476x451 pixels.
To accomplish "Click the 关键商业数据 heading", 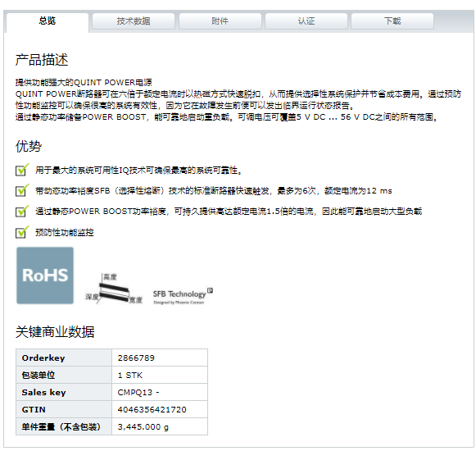I will [55, 331].
